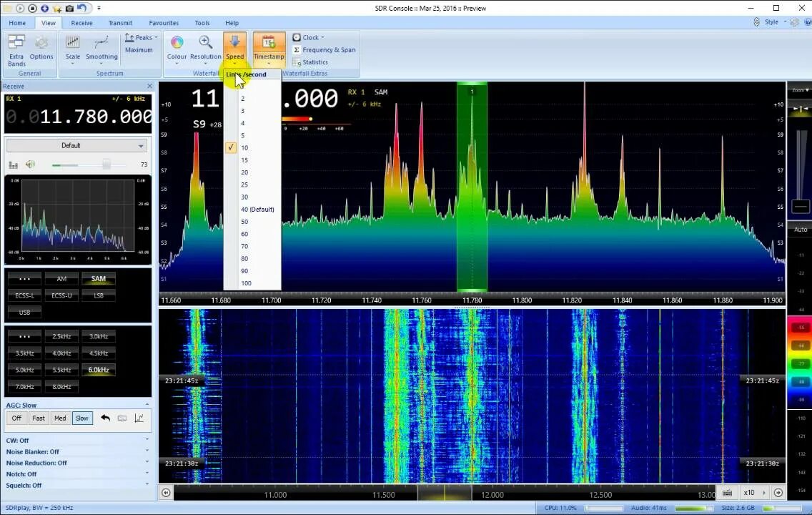The image size is (812, 515).
Task: Click the zoom slider in right panel
Action: click(x=801, y=207)
